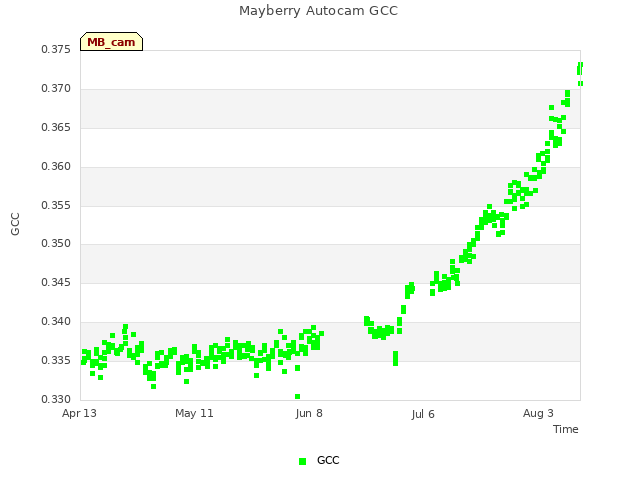This screenshot has height=480, width=640.
Task: Click the green GCC legend swatch
Action: [x=302, y=461]
